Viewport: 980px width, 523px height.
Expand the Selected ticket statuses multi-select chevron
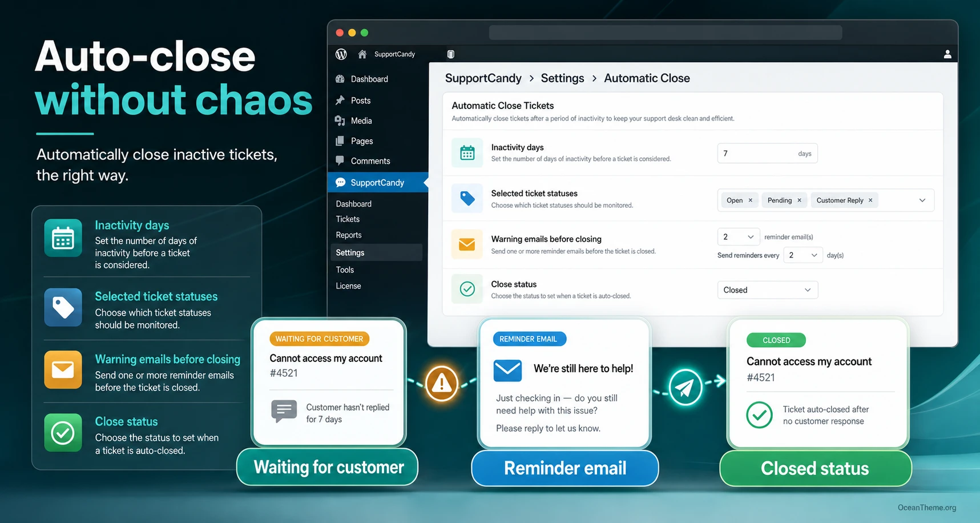tap(922, 200)
